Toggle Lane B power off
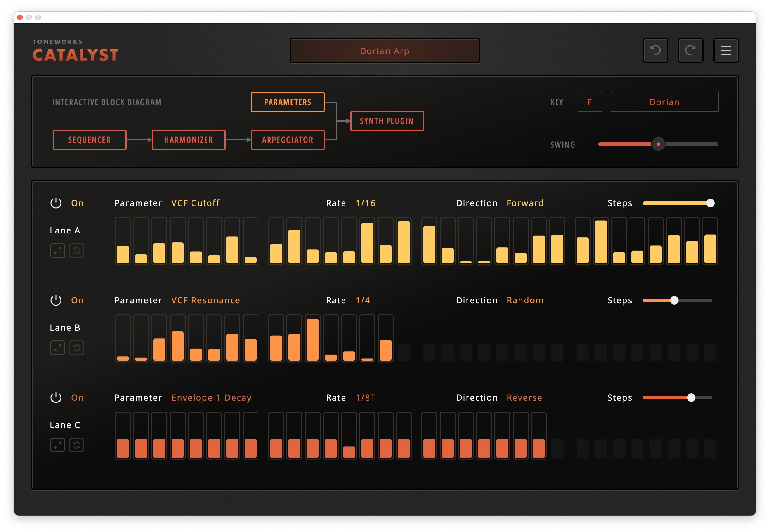Image resolution: width=770 pixels, height=532 pixels. point(56,300)
